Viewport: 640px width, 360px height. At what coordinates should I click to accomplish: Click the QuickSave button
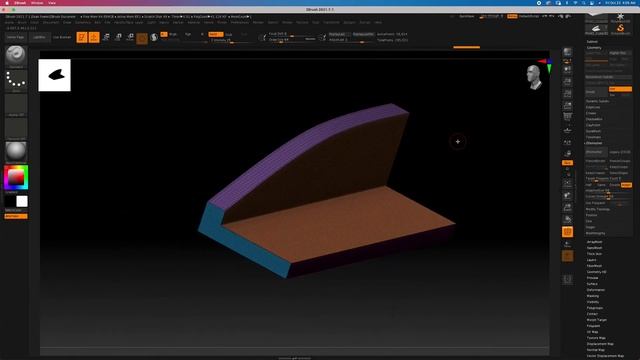(x=467, y=16)
